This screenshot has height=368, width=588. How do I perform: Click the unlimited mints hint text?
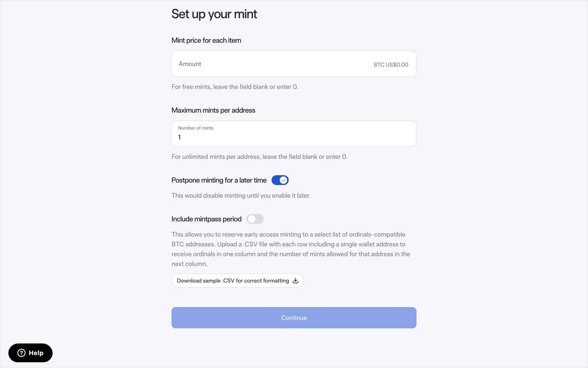(x=259, y=157)
